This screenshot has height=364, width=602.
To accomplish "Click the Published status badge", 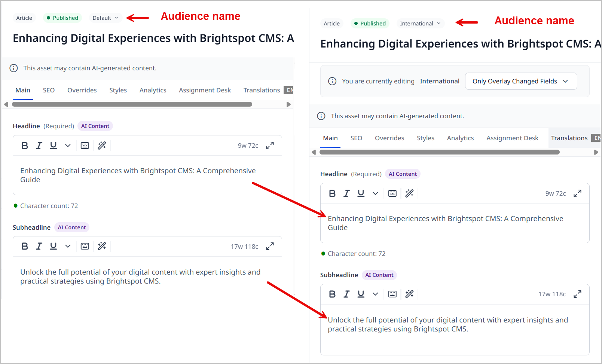I will pyautogui.click(x=62, y=18).
